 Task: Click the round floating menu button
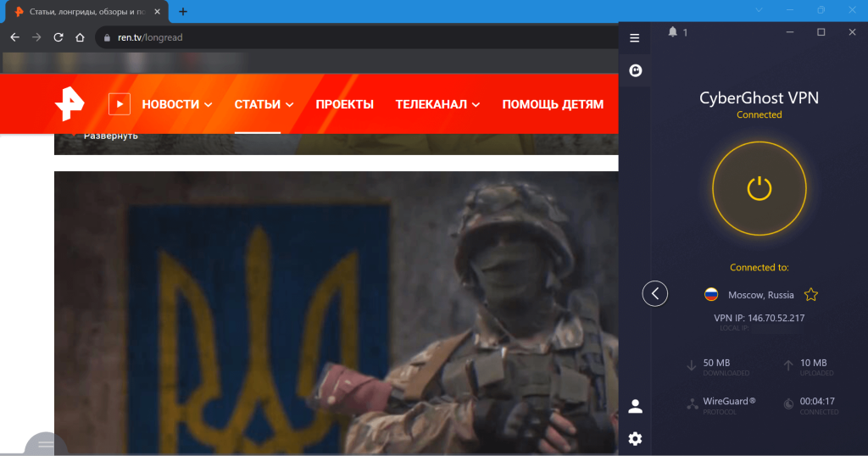tap(46, 443)
